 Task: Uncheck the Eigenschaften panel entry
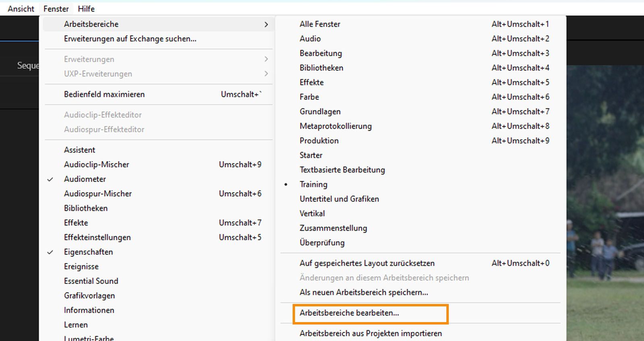pyautogui.click(x=88, y=252)
